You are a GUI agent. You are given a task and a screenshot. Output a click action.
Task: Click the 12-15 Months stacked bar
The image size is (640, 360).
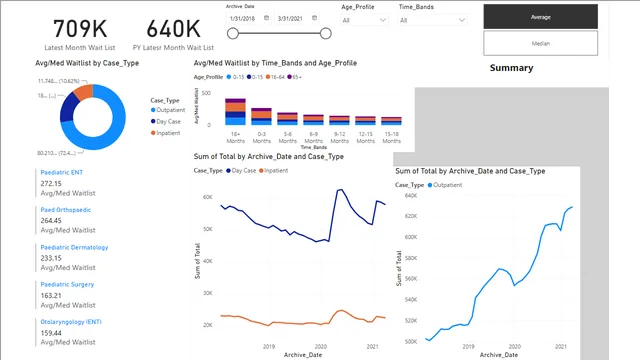pos(365,121)
